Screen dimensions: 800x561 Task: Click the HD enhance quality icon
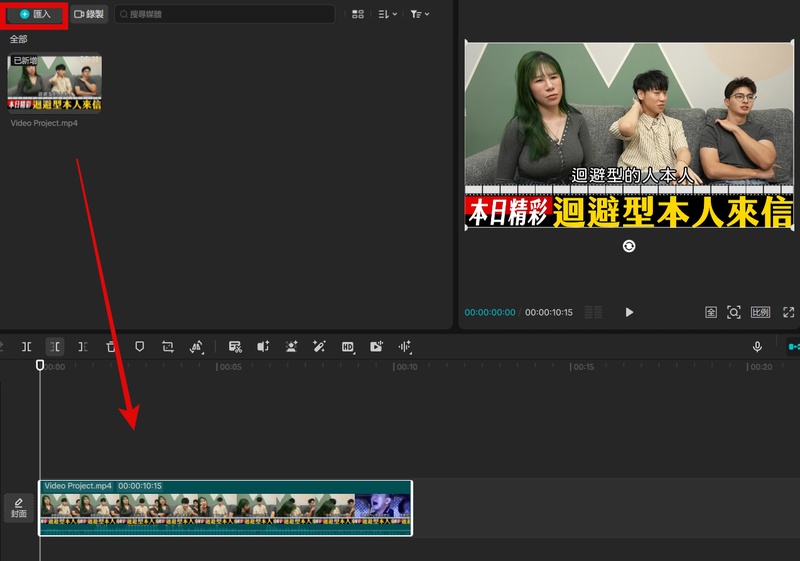coord(348,347)
